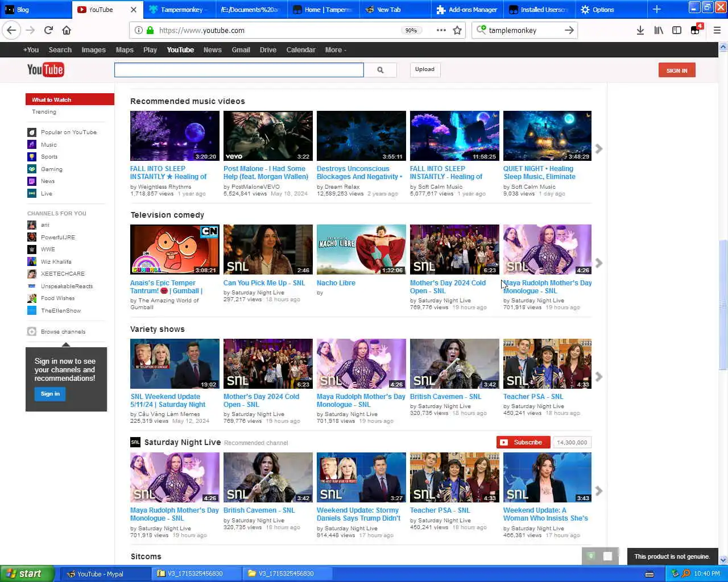Image resolution: width=728 pixels, height=582 pixels.
Task: Open Trending in the sidebar
Action: tap(44, 112)
